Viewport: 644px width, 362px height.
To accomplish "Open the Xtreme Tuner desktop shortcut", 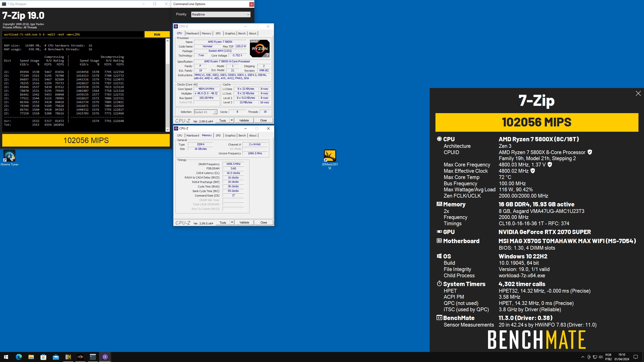I will (9, 158).
